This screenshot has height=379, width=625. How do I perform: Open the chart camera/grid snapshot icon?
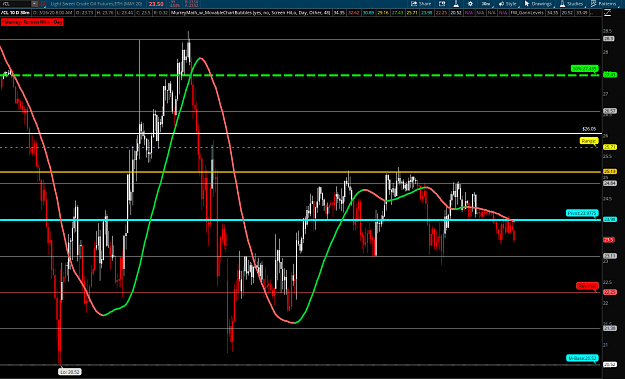point(442,4)
